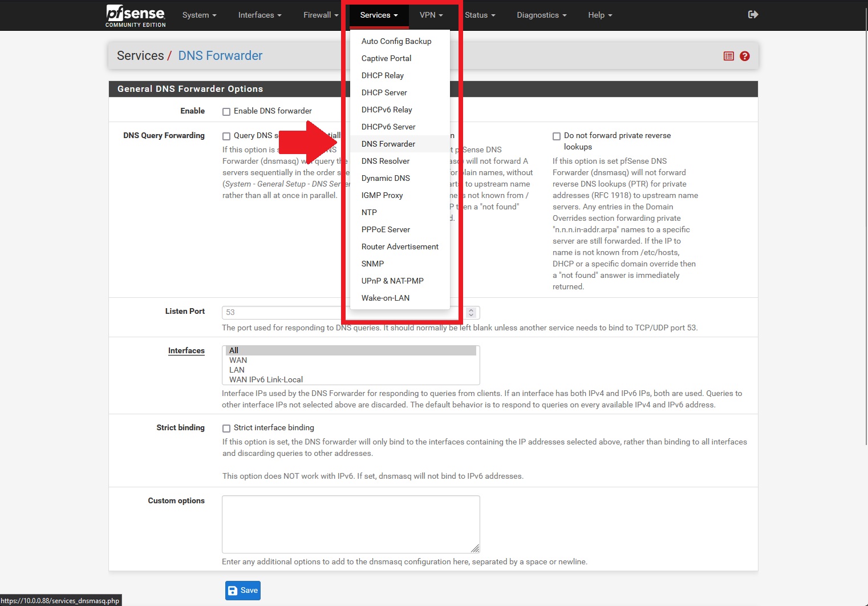Select DNS Forwarder menu entry
Image resolution: width=868 pixels, height=606 pixels.
pos(400,144)
